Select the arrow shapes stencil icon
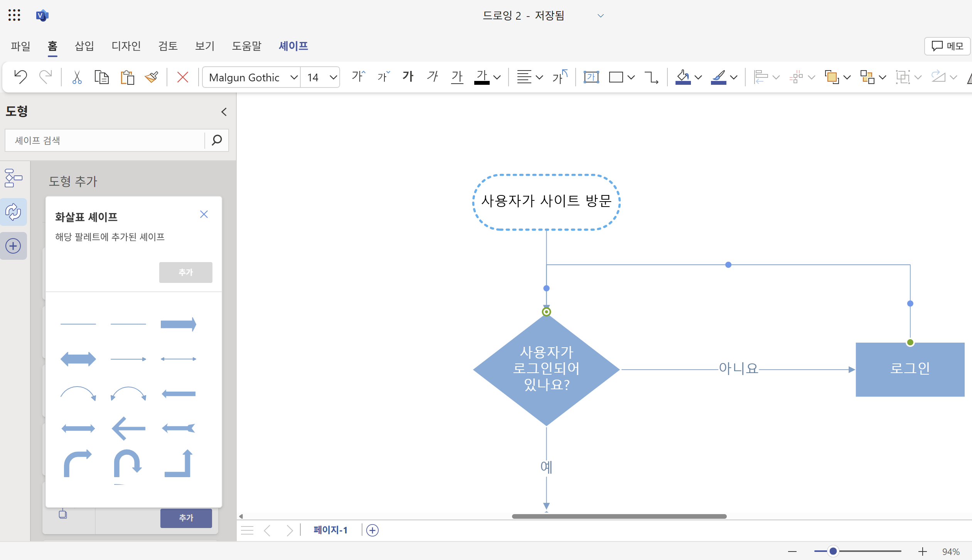 13,212
